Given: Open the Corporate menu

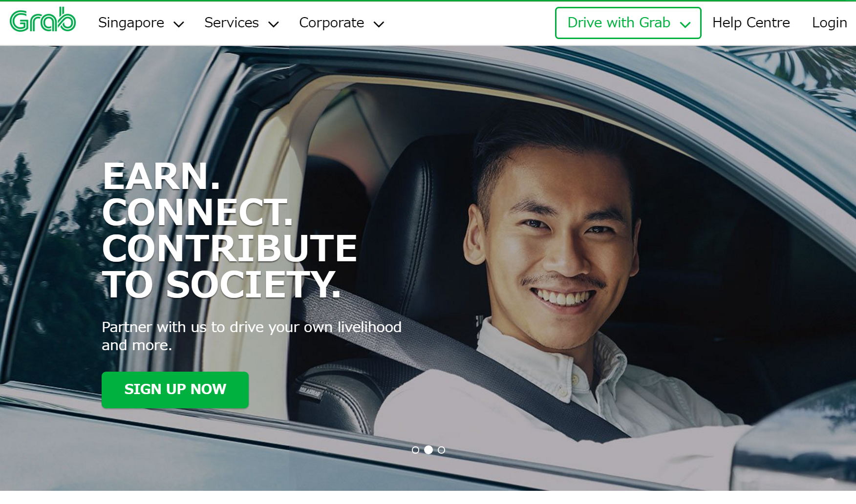Looking at the screenshot, I should [342, 23].
